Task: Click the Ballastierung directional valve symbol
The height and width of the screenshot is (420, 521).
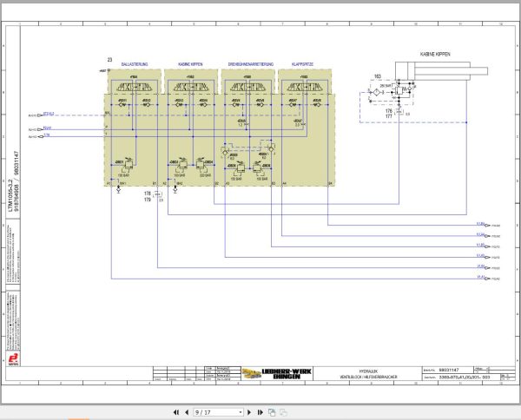Action: coord(135,88)
